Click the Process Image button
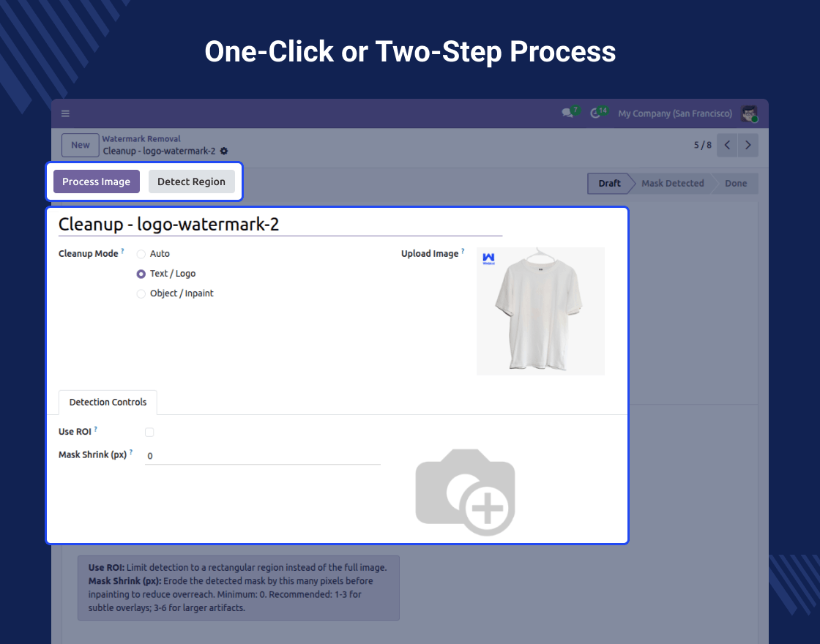Image resolution: width=820 pixels, height=644 pixels. (96, 181)
